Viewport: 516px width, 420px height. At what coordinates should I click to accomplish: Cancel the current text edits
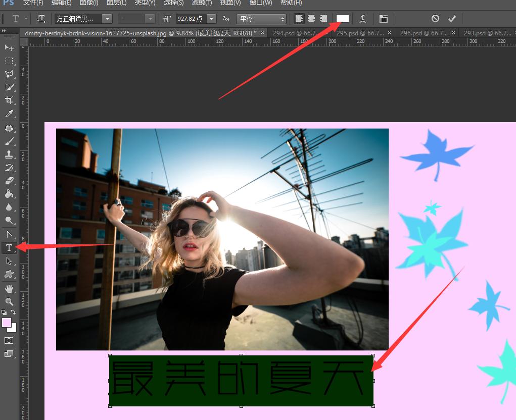(435, 19)
